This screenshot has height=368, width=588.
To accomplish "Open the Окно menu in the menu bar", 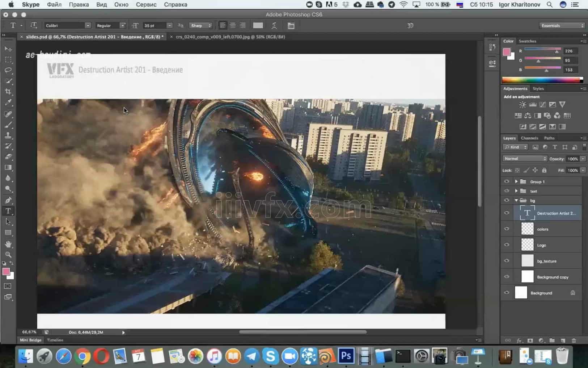I will tap(122, 4).
